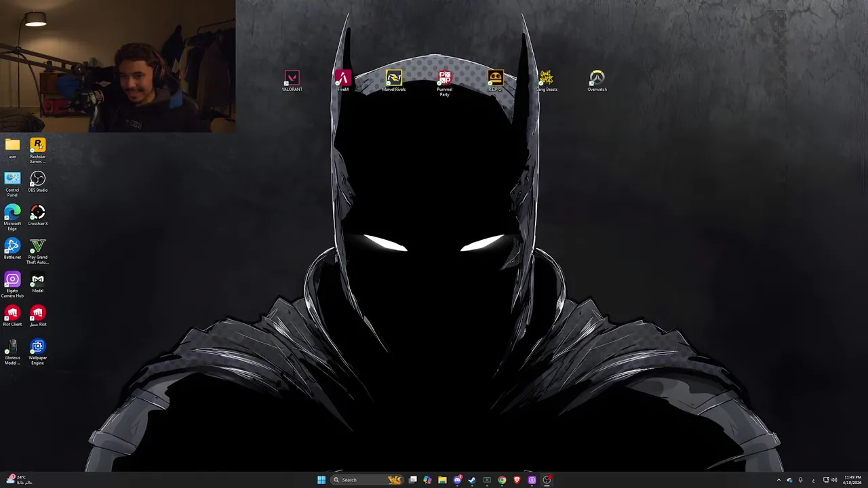Screen dimensions: 868x488
Task: Open the Xbox app taskbar icon
Action: [x=487, y=480]
